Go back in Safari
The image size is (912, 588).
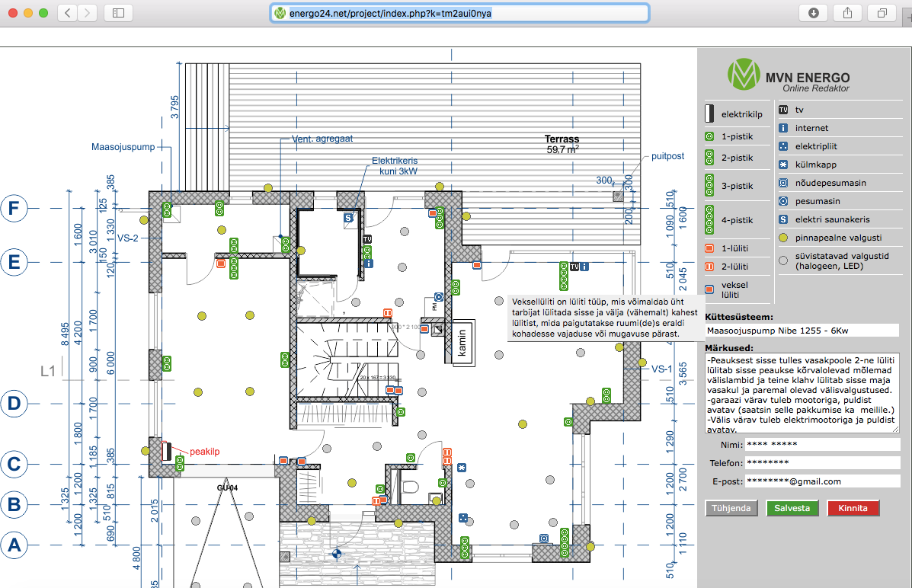68,13
